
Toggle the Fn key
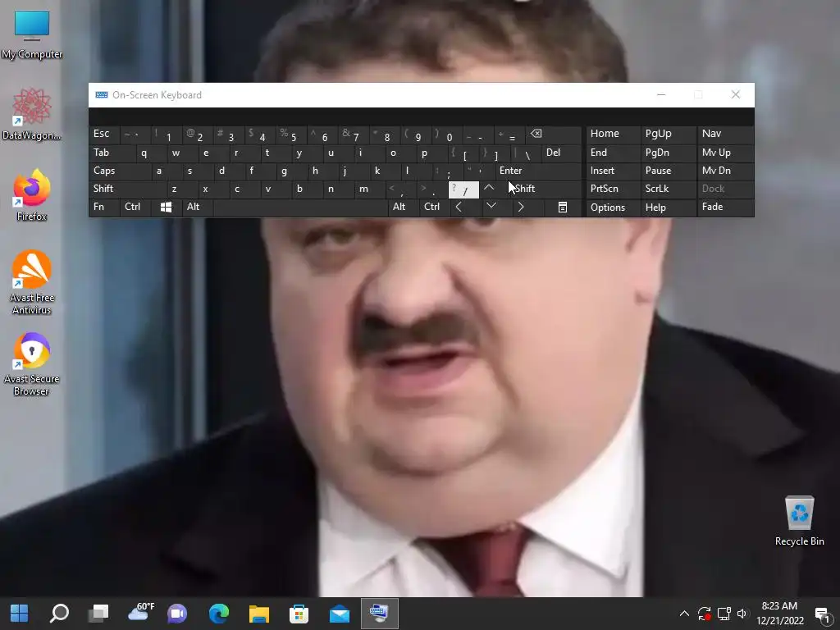[104, 207]
